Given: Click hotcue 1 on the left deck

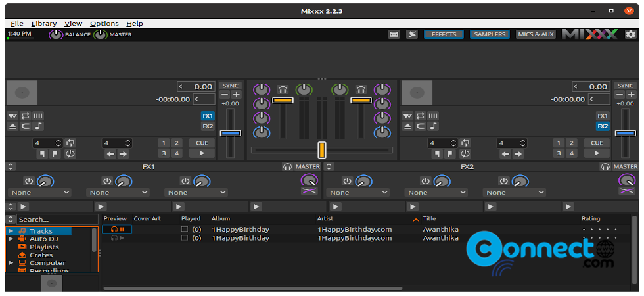Looking at the screenshot, I should click(x=164, y=143).
